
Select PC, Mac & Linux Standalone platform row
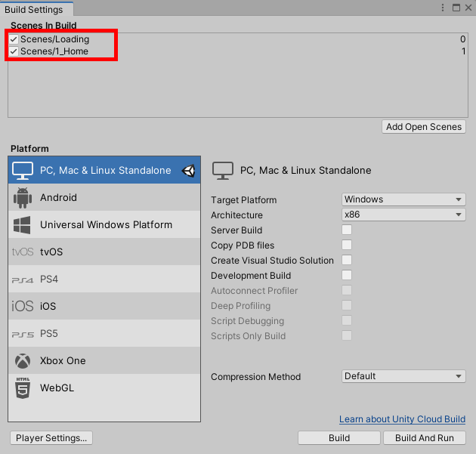104,170
